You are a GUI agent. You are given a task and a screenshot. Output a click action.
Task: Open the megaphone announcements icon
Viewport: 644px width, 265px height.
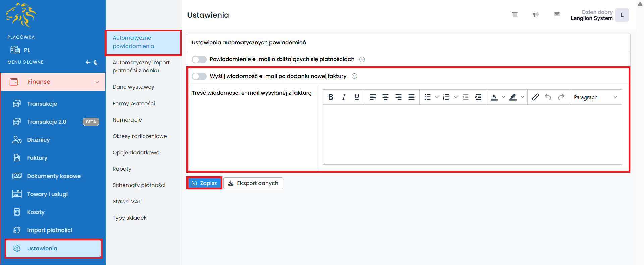(536, 14)
